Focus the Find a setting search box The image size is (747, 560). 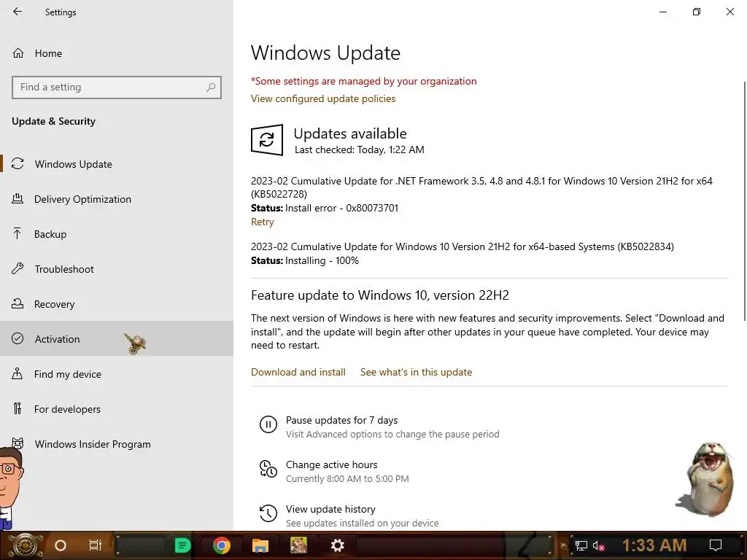[x=117, y=87]
